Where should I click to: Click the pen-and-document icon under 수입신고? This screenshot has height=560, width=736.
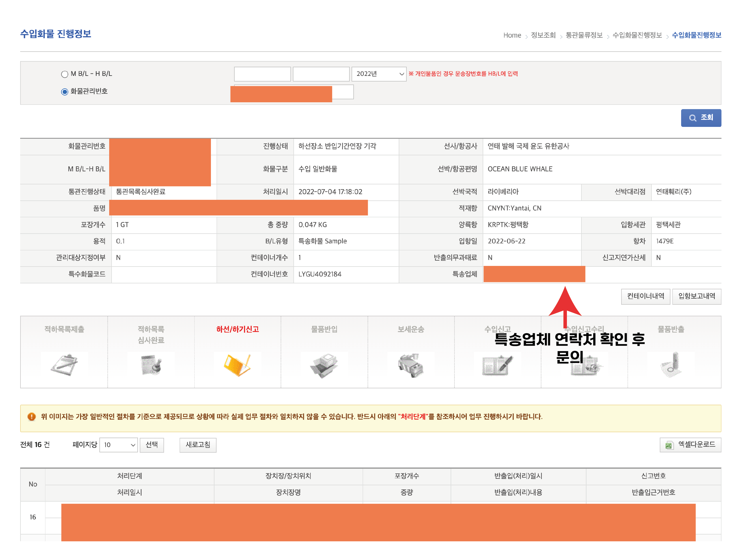tap(497, 365)
